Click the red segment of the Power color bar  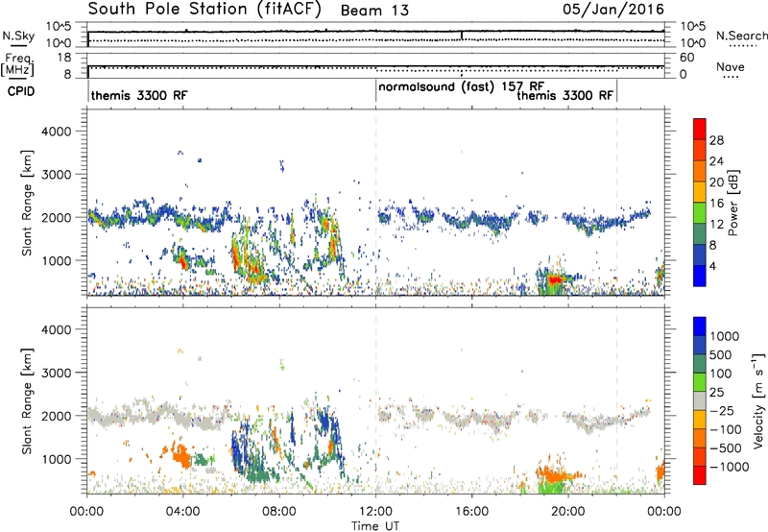click(700, 130)
